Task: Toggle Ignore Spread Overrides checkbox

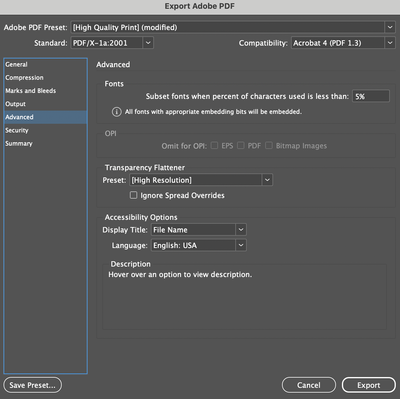Action: pos(133,195)
